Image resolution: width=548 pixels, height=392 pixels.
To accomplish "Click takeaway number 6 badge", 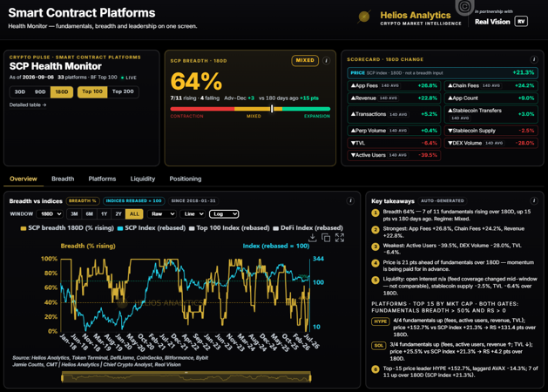I will [375, 369].
